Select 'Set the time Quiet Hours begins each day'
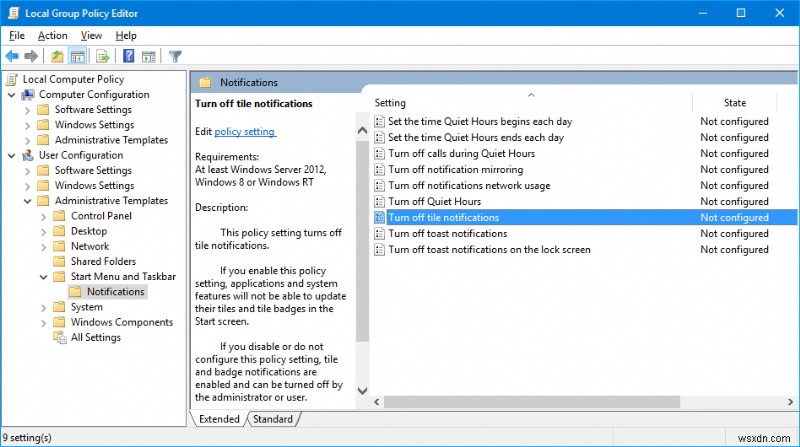 click(x=480, y=121)
